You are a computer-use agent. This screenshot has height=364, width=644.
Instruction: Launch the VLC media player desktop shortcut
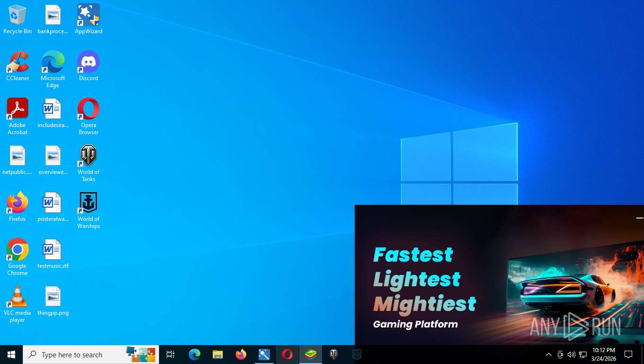click(x=18, y=304)
